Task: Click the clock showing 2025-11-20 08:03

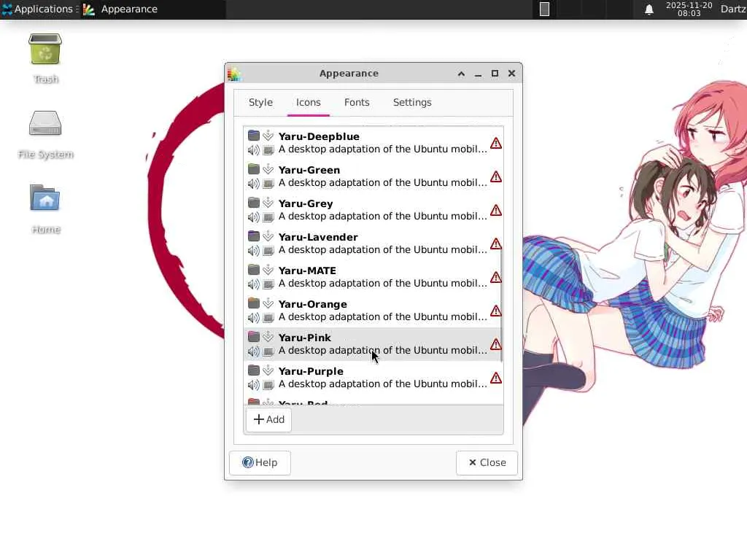Action: pyautogui.click(x=689, y=9)
